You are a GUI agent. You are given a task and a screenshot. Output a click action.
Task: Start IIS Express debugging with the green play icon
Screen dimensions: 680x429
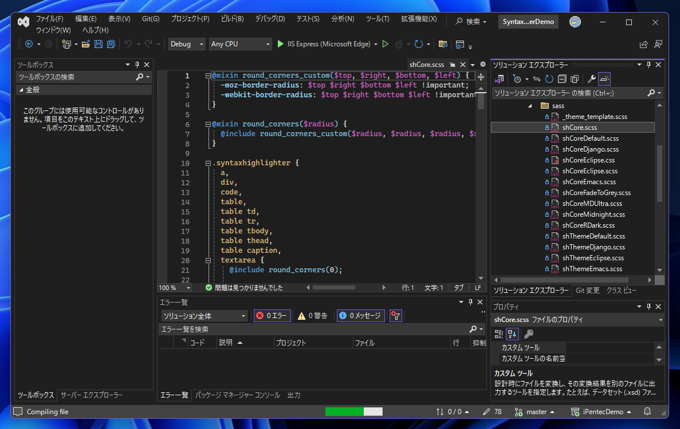[x=281, y=44]
